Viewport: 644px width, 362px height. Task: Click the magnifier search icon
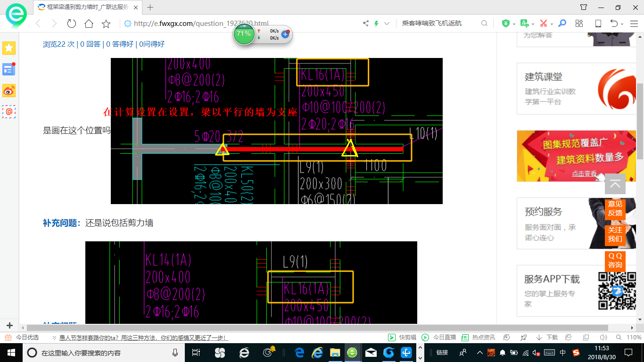tap(484, 24)
